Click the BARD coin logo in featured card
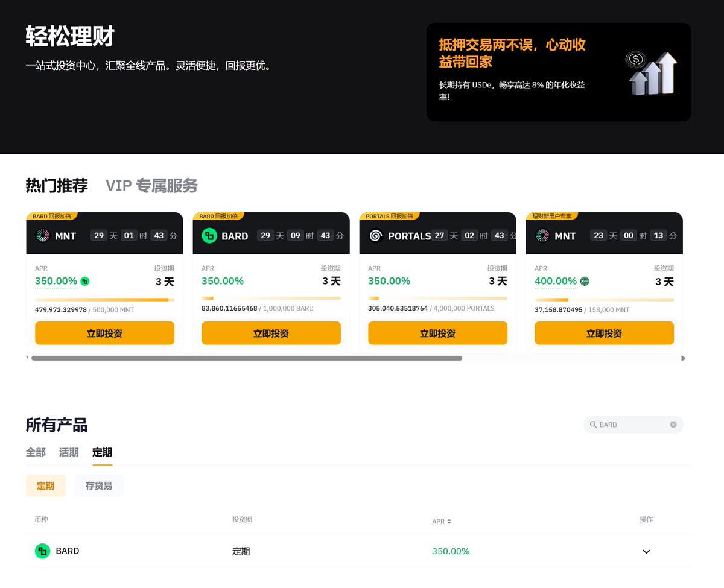Screen dimensions: 724x588 coord(209,236)
